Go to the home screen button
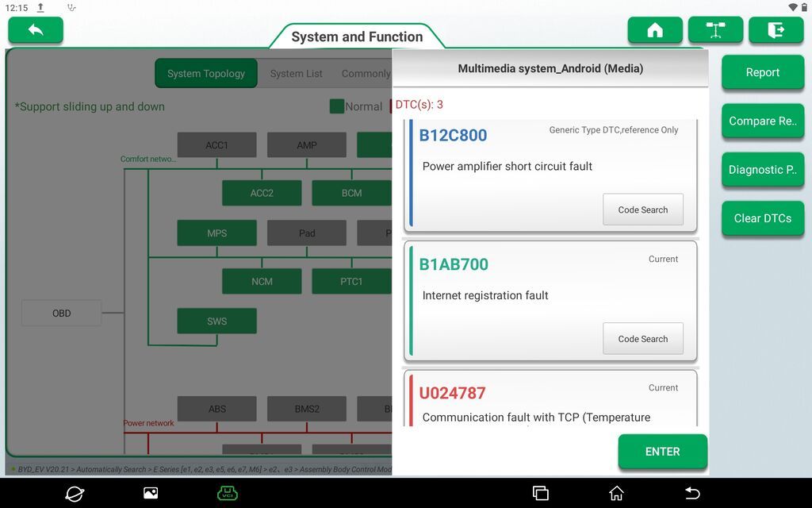 [x=655, y=30]
